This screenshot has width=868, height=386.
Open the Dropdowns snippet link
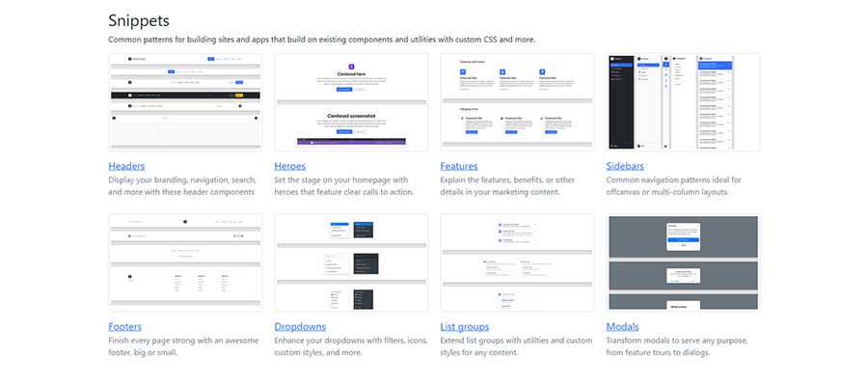(300, 327)
